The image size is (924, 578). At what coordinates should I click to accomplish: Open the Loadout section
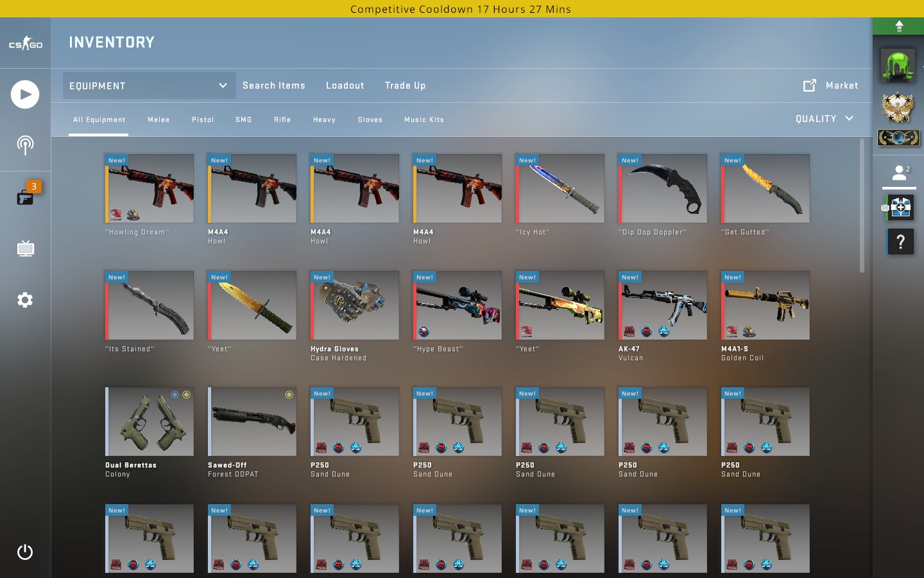coord(345,85)
